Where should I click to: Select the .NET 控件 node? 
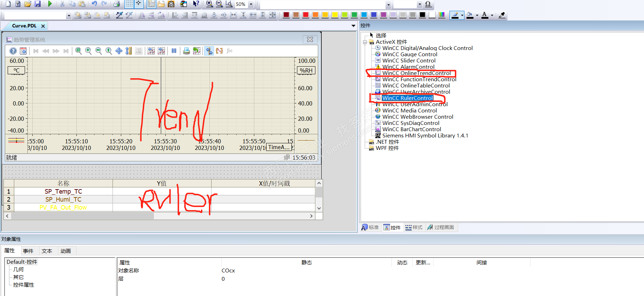[x=387, y=142]
